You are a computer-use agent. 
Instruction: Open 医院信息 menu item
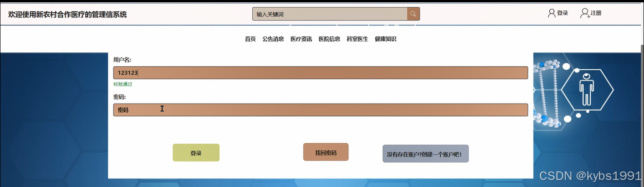point(329,39)
